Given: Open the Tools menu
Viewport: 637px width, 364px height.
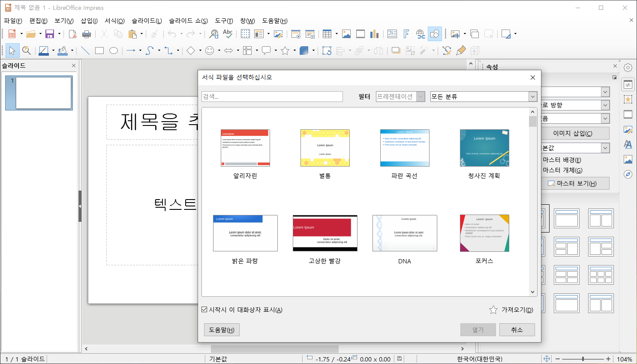Looking at the screenshot, I should (224, 21).
